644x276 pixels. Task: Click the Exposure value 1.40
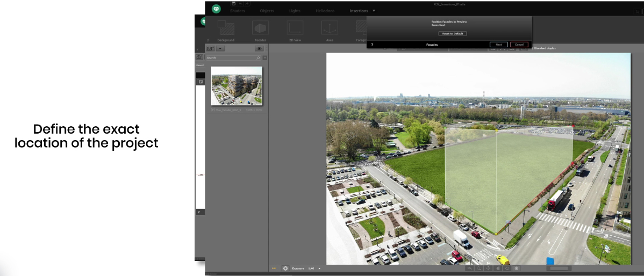tap(311, 268)
